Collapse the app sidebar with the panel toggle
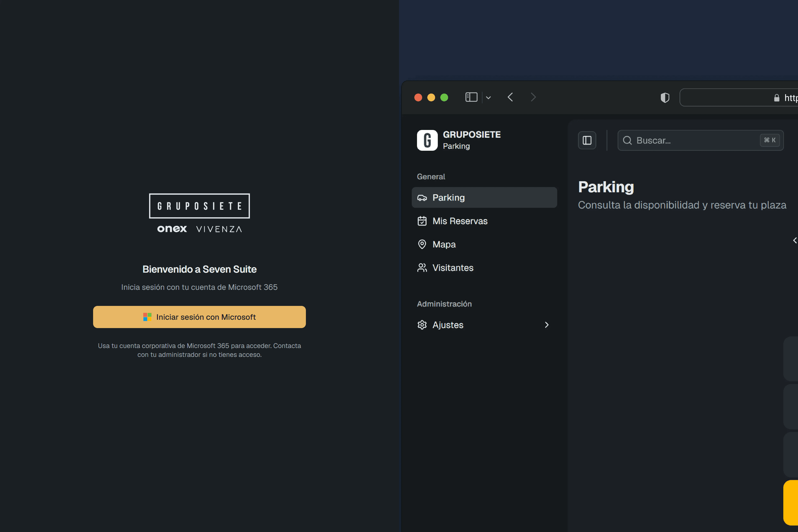This screenshot has height=532, width=798. (x=587, y=140)
